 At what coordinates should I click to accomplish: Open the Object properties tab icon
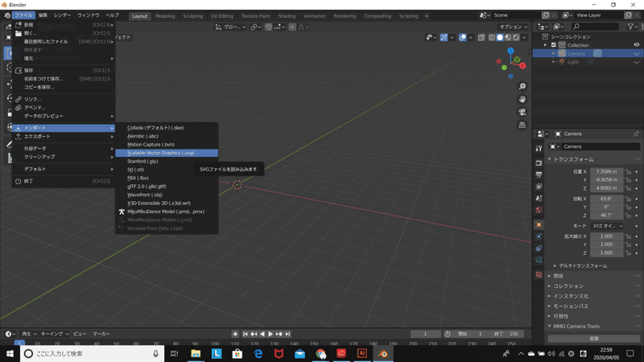(539, 225)
